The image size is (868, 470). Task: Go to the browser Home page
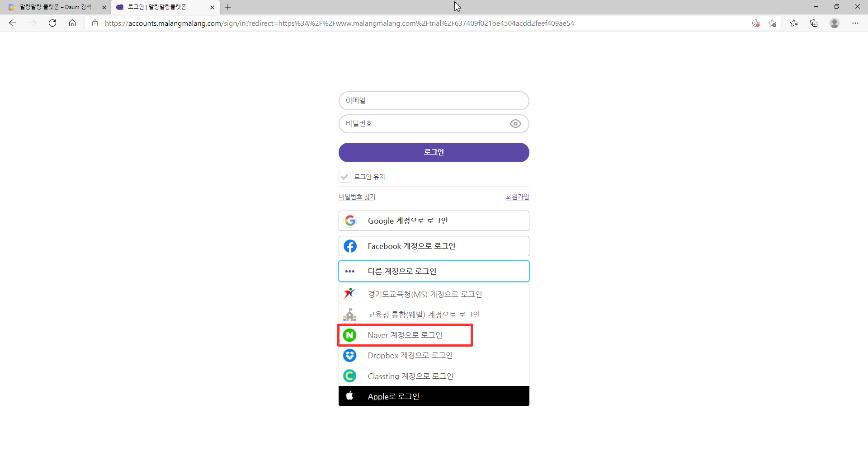click(x=72, y=23)
